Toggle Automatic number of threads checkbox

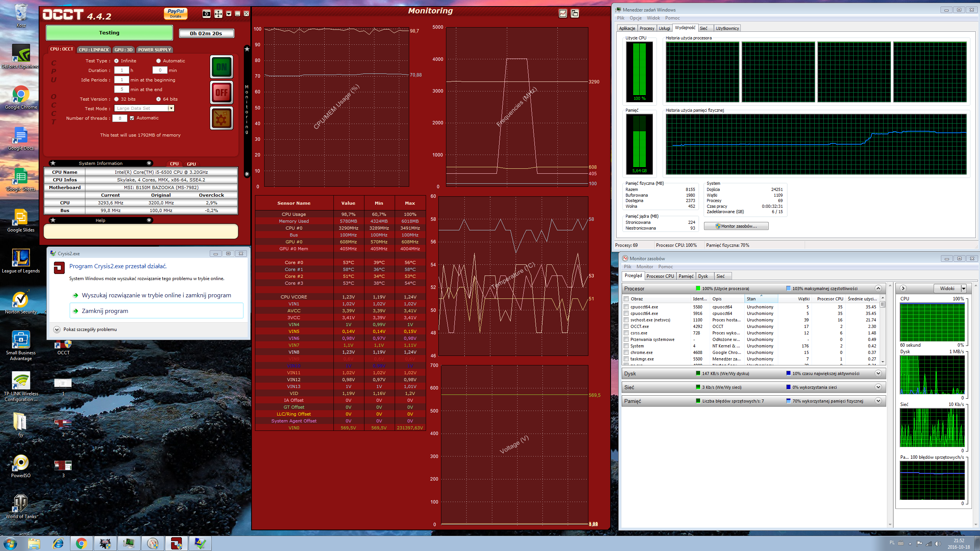pyautogui.click(x=132, y=118)
